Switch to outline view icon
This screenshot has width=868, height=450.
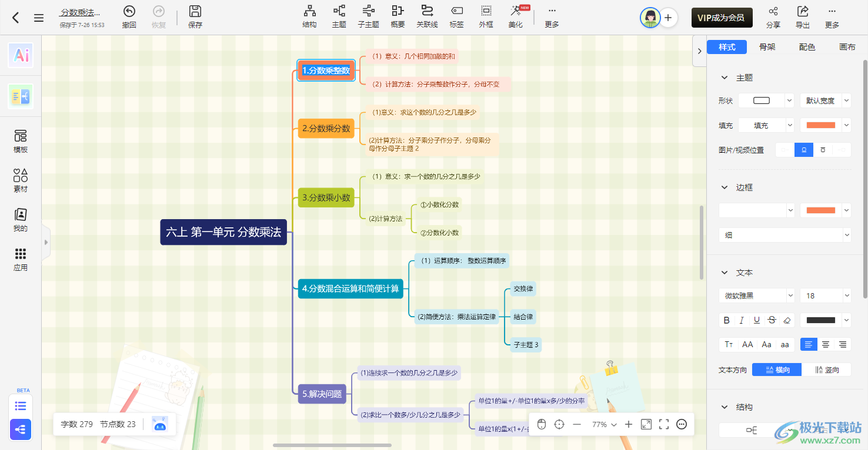(x=21, y=405)
